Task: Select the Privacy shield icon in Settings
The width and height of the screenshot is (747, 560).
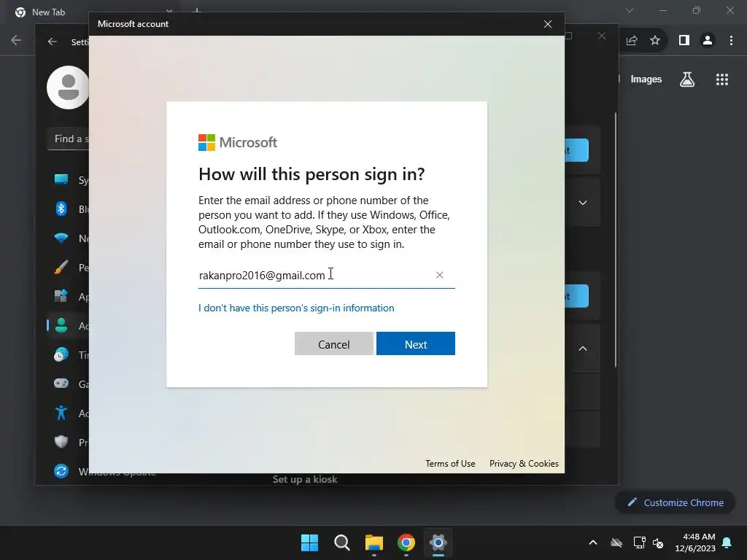Action: point(61,441)
